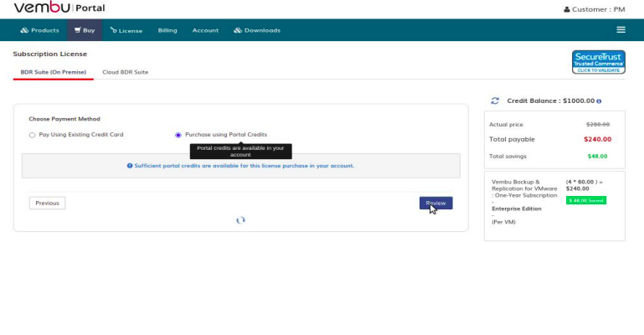Open the Buy menu

(85, 30)
